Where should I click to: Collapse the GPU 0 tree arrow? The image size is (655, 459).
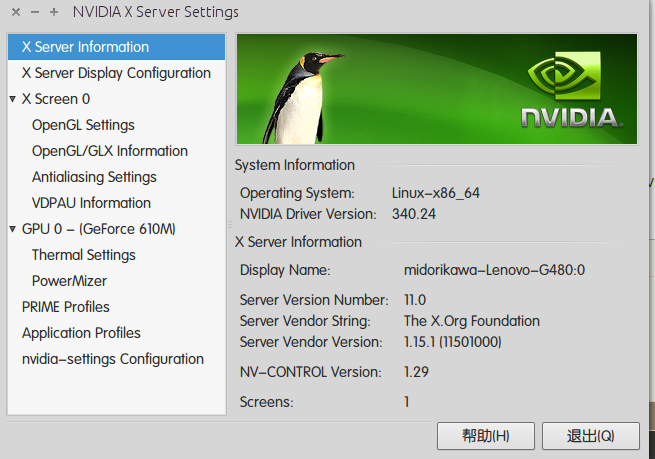pyautogui.click(x=13, y=229)
